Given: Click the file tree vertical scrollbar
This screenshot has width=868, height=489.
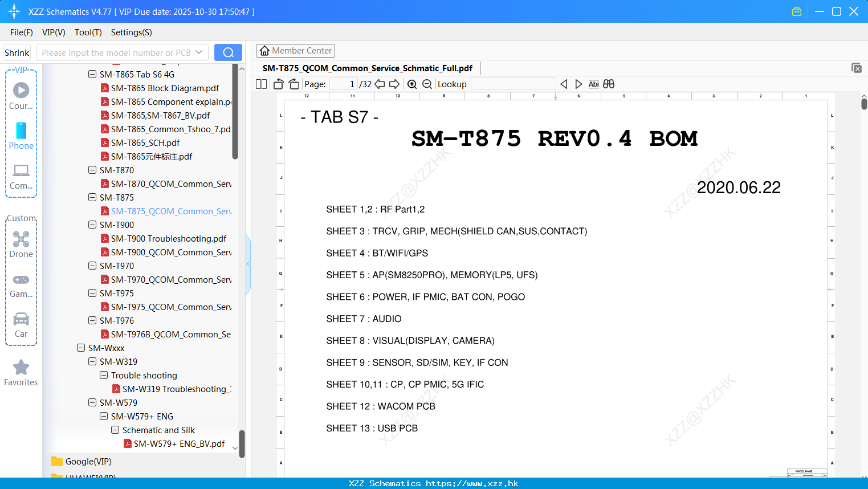Looking at the screenshot, I should pyautogui.click(x=235, y=111).
